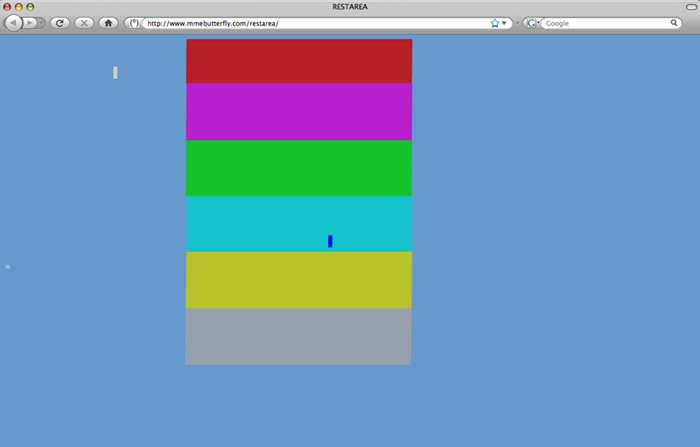Image resolution: width=700 pixels, height=447 pixels.
Task: Open the back/forward history dropdown
Action: tap(42, 22)
